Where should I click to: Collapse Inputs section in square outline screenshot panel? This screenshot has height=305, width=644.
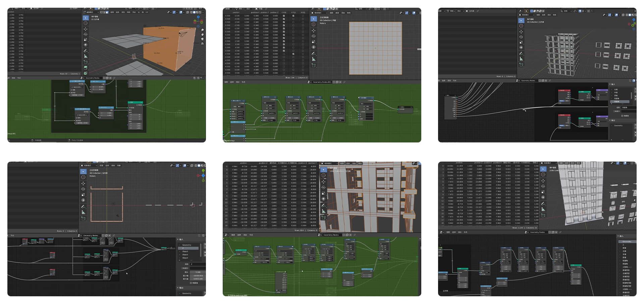pos(178,239)
